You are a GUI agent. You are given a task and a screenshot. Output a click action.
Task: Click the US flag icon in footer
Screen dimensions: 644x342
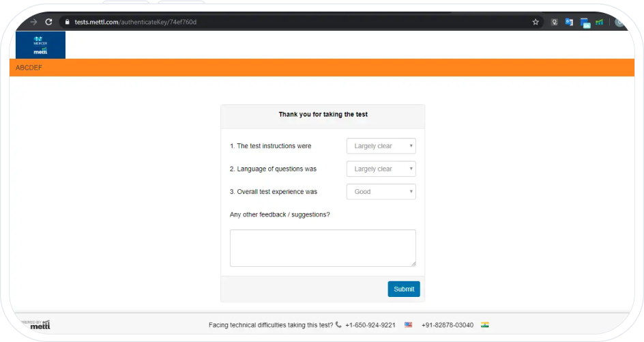pyautogui.click(x=408, y=325)
